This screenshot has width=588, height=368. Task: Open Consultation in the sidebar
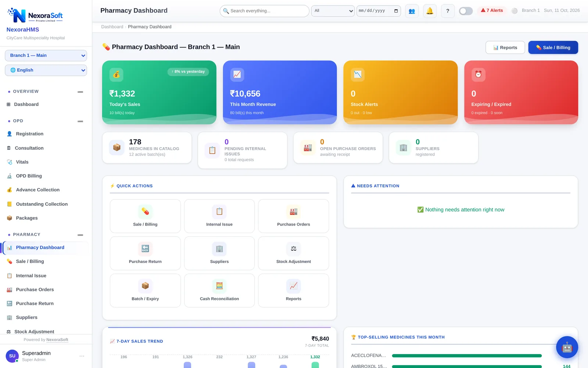pyautogui.click(x=46, y=148)
